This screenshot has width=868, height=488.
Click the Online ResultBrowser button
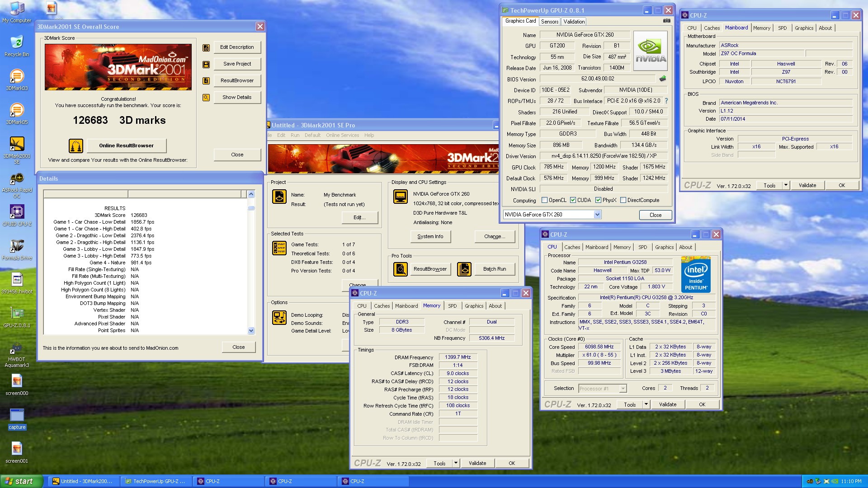(x=127, y=145)
